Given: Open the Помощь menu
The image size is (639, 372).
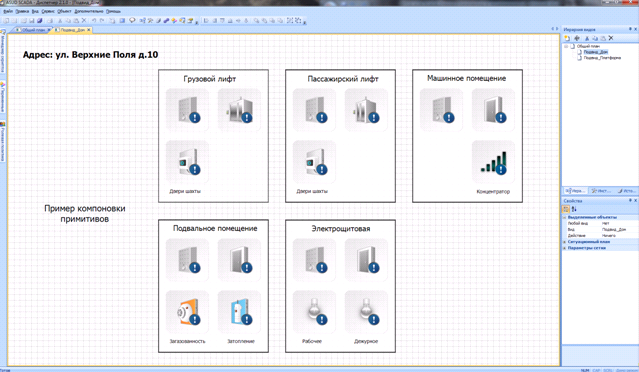Looking at the screenshot, I should [x=113, y=11].
